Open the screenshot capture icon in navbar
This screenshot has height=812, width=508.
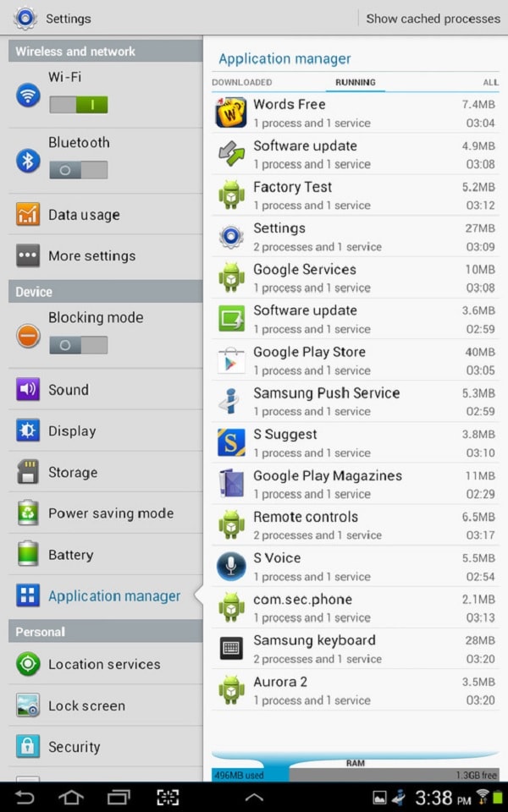168,797
